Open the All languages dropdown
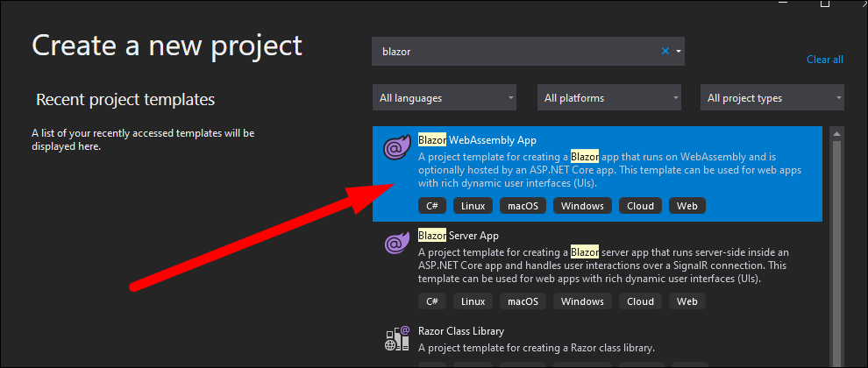This screenshot has height=368, width=868. click(x=444, y=98)
